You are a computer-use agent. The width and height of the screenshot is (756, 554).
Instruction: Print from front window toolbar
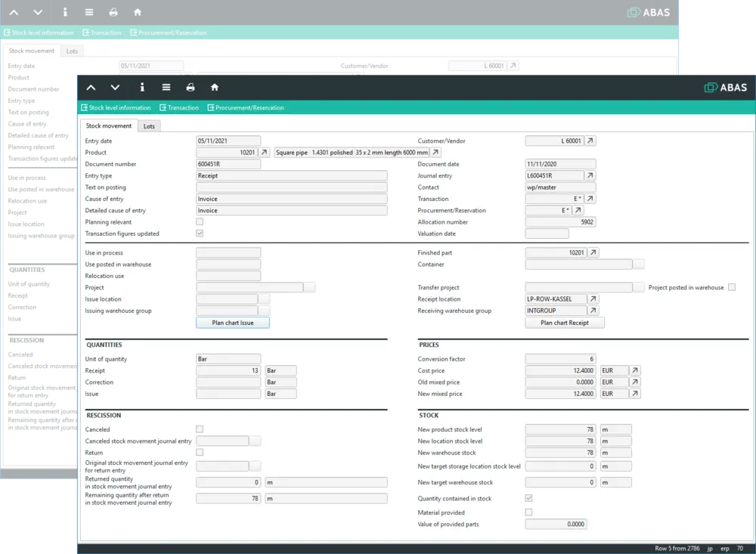pos(191,87)
